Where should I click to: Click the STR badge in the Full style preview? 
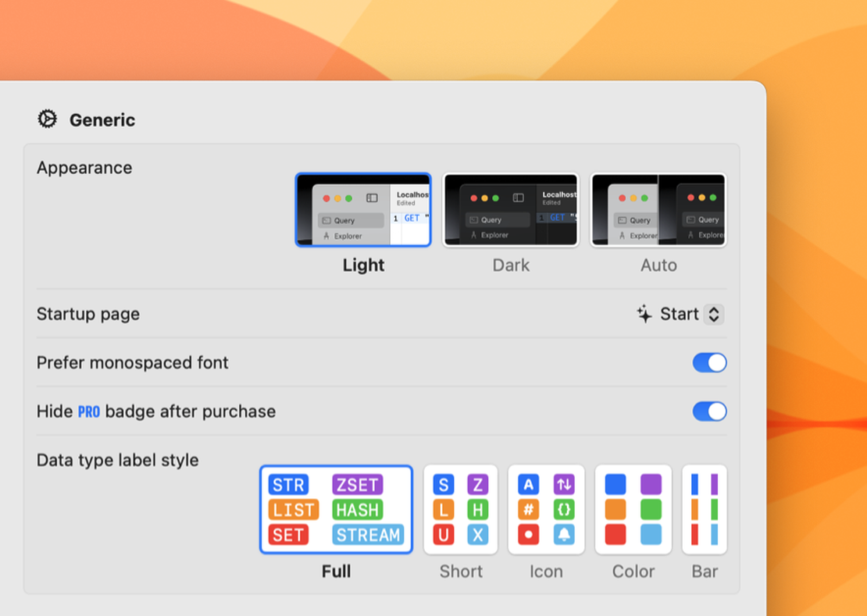tap(287, 484)
